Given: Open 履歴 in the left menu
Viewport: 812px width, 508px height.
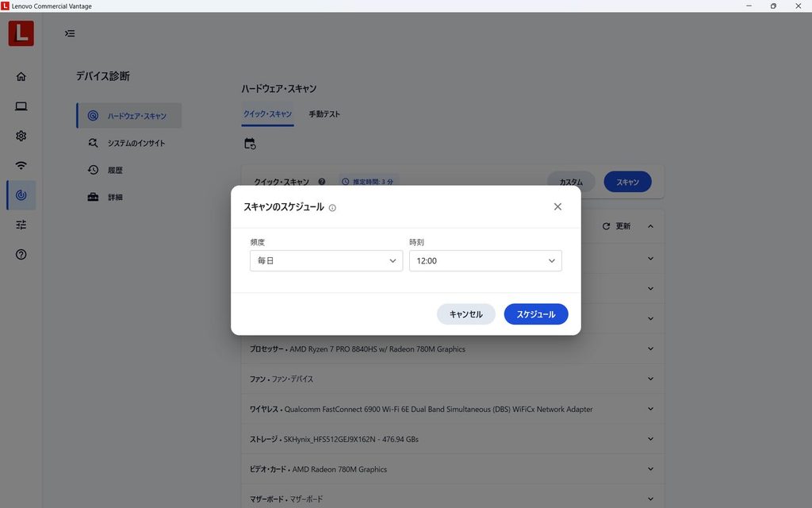Looking at the screenshot, I should click(129, 170).
